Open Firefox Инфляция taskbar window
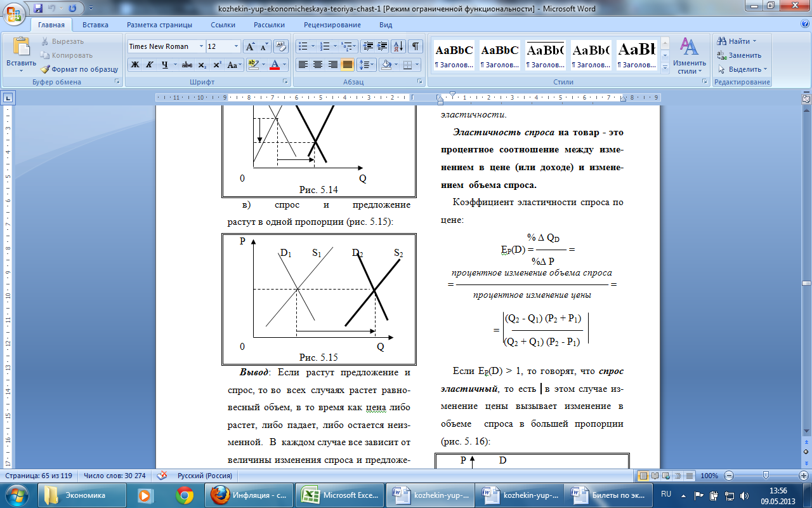Image resolution: width=812 pixels, height=508 pixels. point(251,495)
